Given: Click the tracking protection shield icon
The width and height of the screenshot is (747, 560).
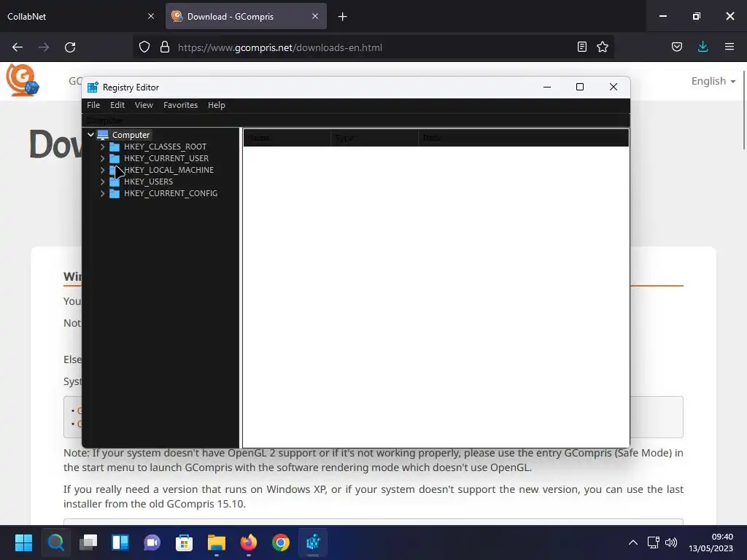Looking at the screenshot, I should click(x=144, y=47).
